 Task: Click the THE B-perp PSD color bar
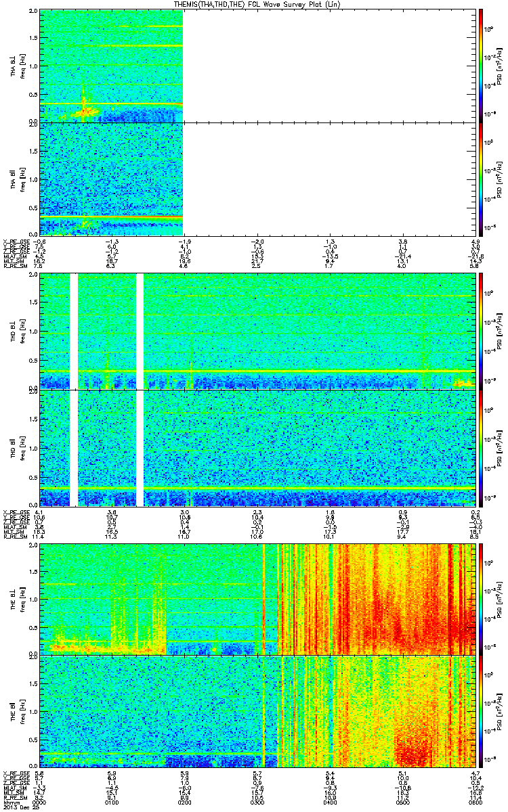pos(480,599)
